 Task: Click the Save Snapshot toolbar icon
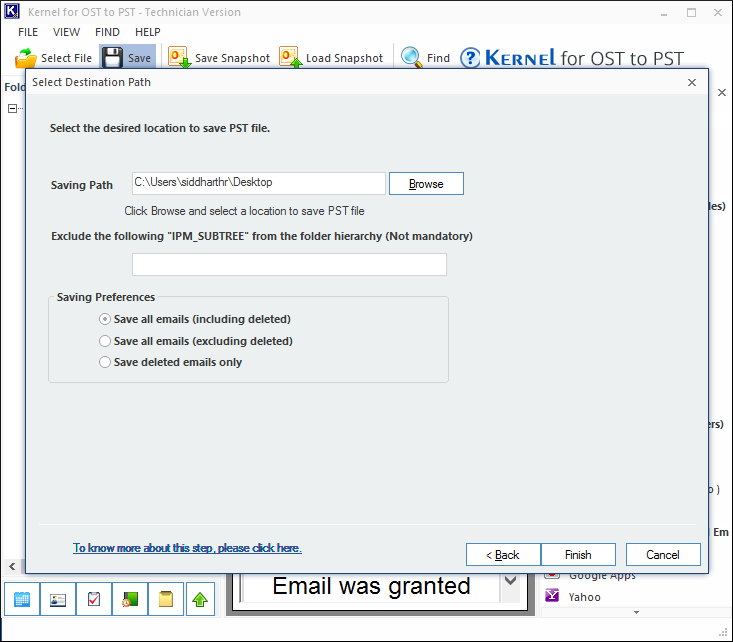180,58
